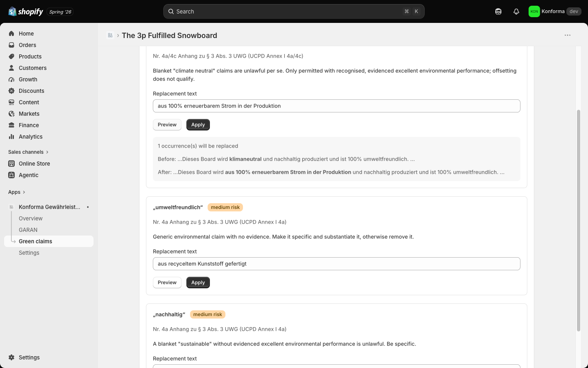Open Overview under Konforma app
Image resolution: width=588 pixels, height=368 pixels.
point(31,218)
